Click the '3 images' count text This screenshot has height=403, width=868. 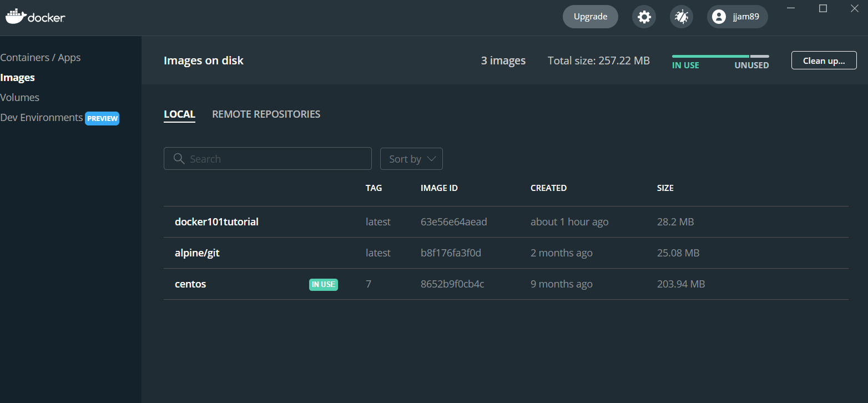(503, 61)
